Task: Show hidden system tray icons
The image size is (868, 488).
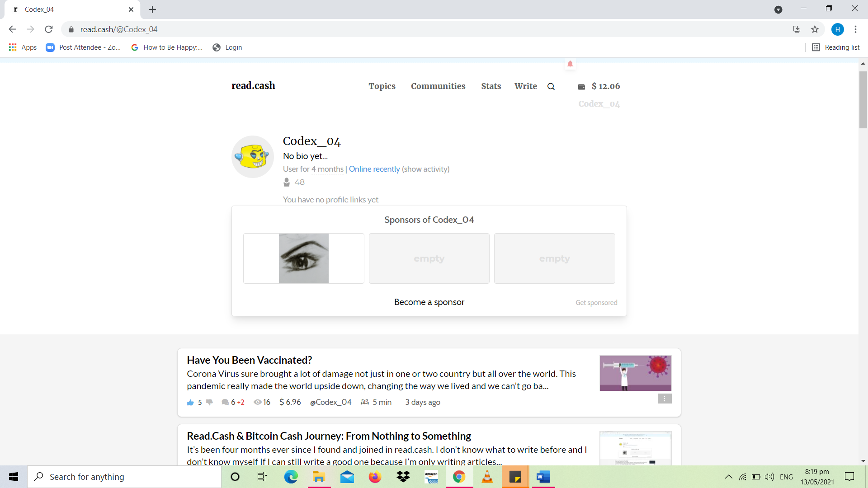Action: (x=729, y=477)
